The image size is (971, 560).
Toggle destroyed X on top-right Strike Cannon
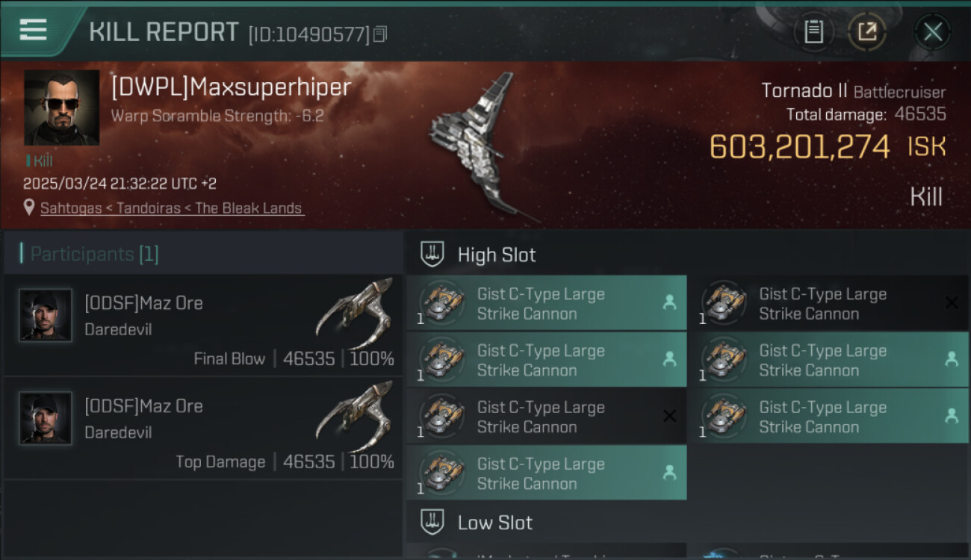(x=952, y=302)
